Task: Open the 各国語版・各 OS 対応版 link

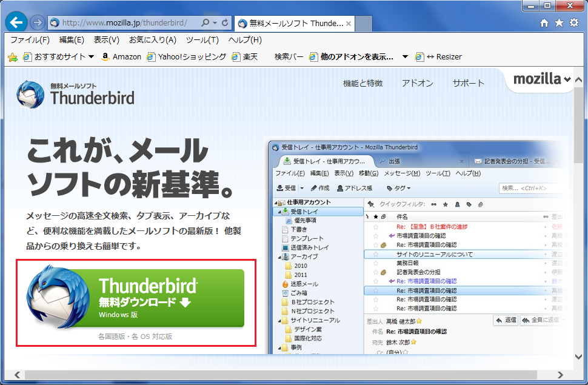Action: click(135, 336)
